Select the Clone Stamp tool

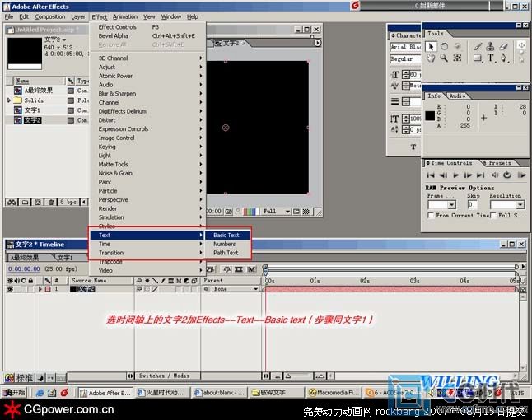[x=491, y=47]
